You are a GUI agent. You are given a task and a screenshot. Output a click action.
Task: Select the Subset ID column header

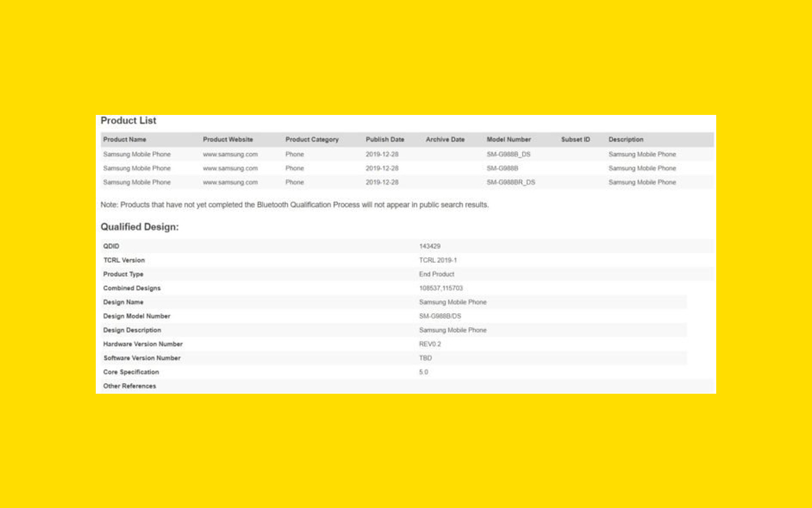(x=575, y=140)
